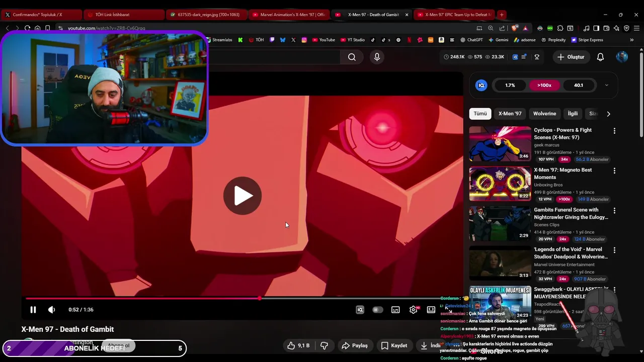The image size is (644, 362).
Task: Switch to dark_reign.jpg browser tab
Action: (x=206, y=15)
